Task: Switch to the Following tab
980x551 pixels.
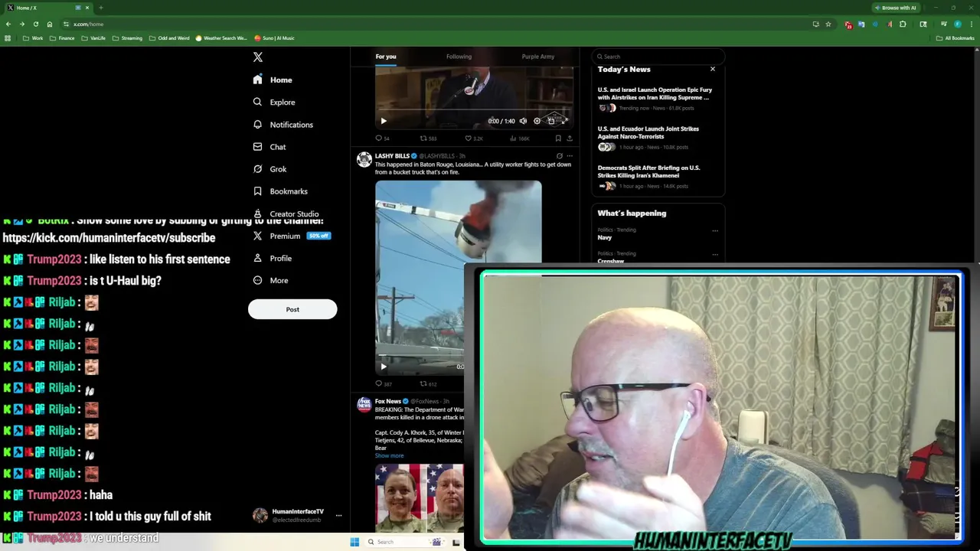Action: click(x=459, y=57)
